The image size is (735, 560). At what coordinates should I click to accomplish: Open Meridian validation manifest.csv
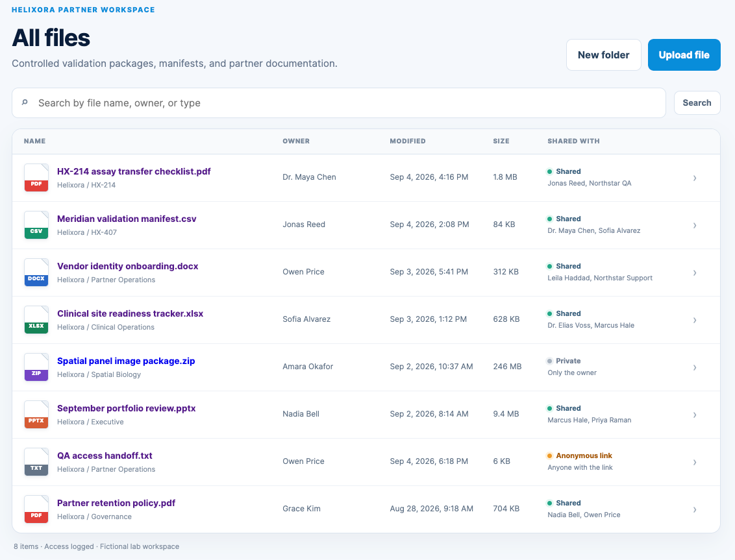(127, 219)
